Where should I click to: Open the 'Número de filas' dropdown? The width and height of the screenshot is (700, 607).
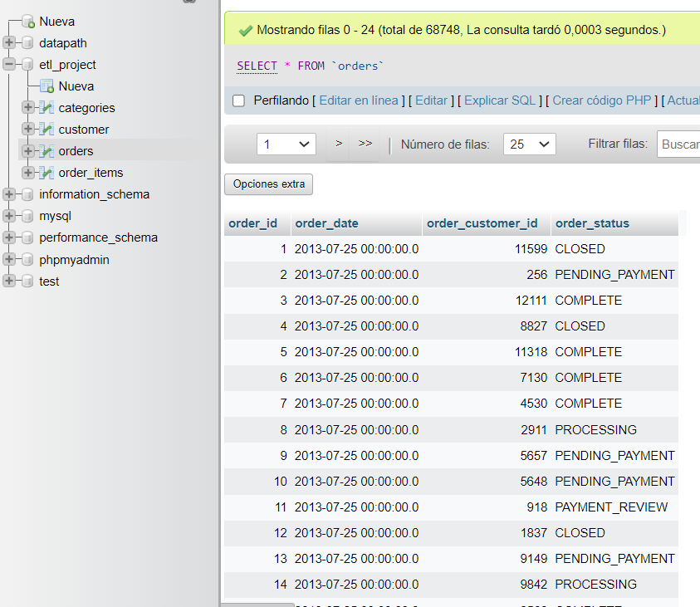[x=529, y=143]
